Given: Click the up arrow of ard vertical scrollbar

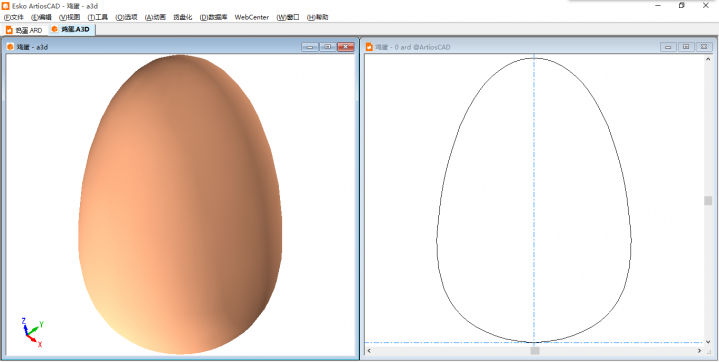Looking at the screenshot, I should pyautogui.click(x=708, y=59).
